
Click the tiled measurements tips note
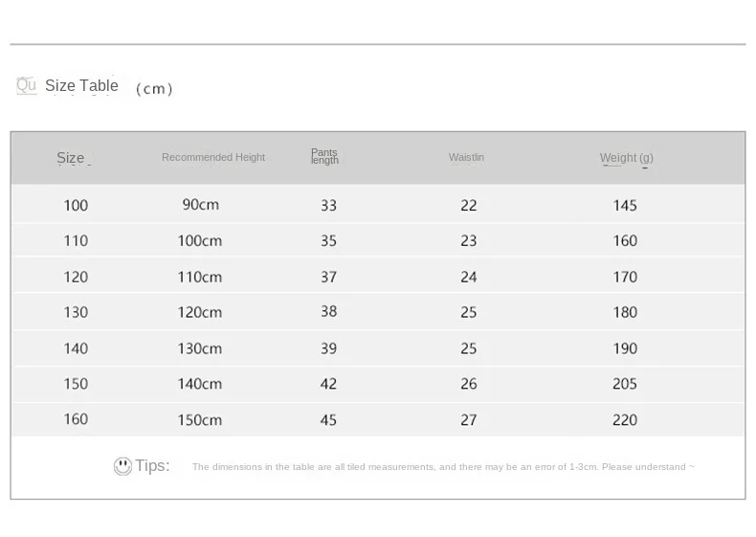pos(443,466)
